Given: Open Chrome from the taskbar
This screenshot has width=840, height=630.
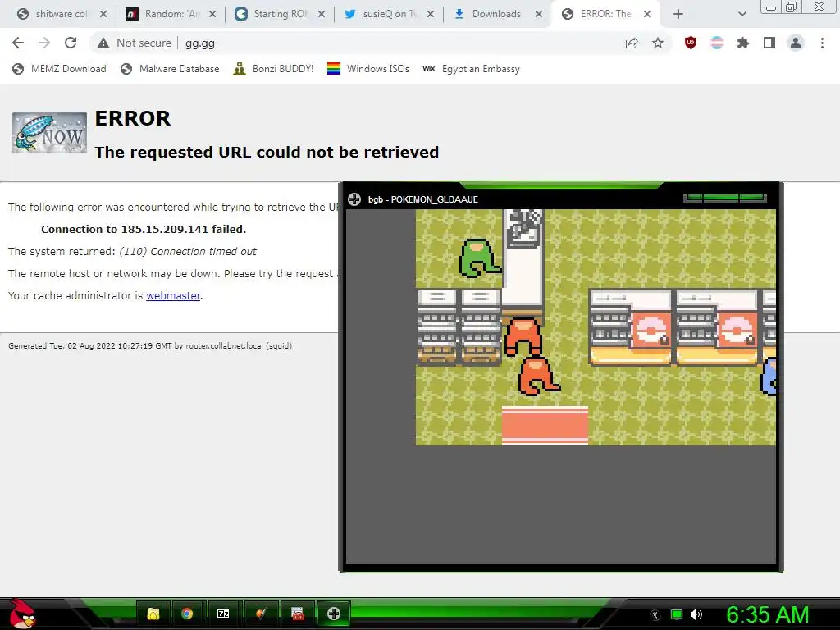Looking at the screenshot, I should point(187,614).
